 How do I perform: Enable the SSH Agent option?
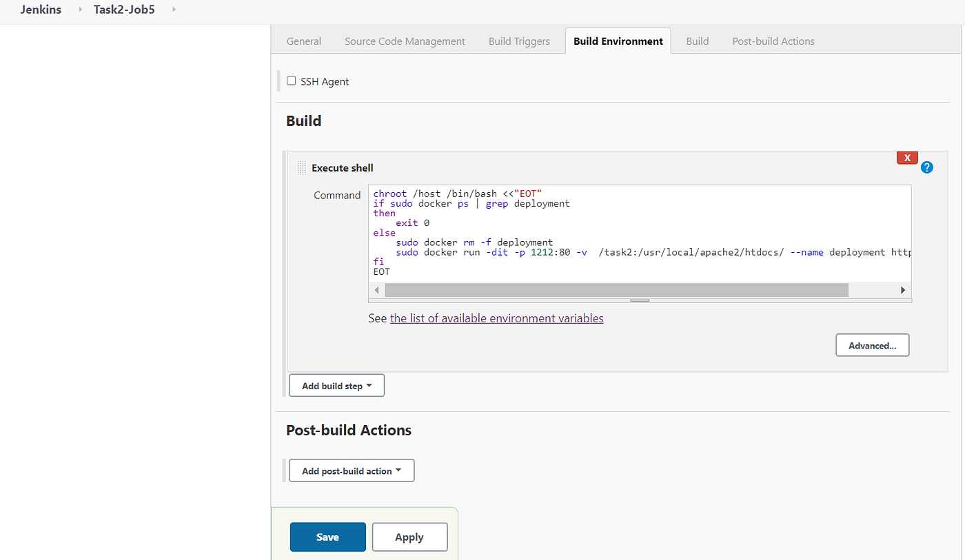(x=291, y=81)
